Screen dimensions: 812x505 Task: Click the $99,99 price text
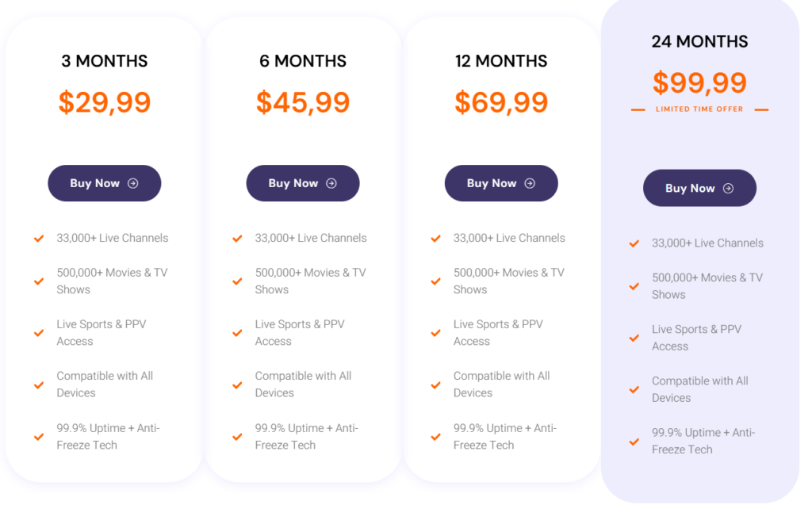[x=699, y=82]
